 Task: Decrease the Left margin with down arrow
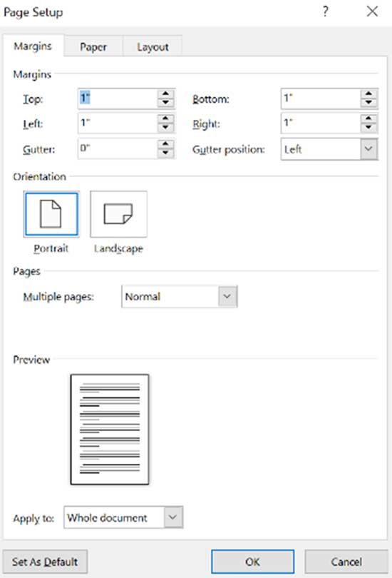point(165,128)
